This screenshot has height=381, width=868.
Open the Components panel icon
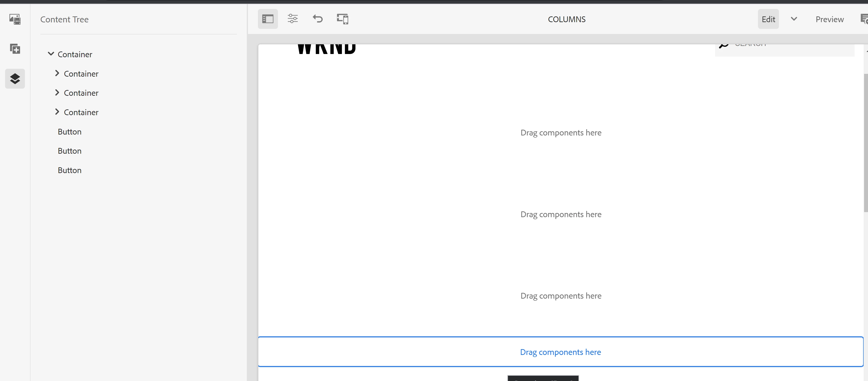[15, 49]
